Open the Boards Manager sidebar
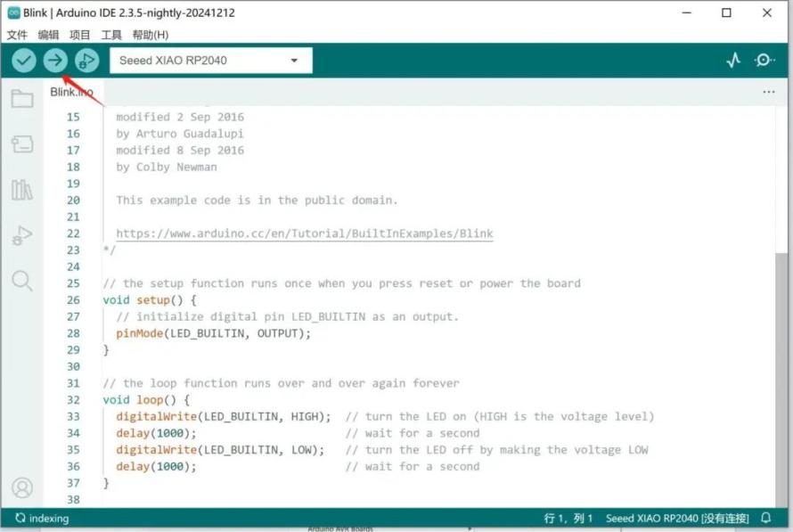The image size is (793, 532). (22, 144)
